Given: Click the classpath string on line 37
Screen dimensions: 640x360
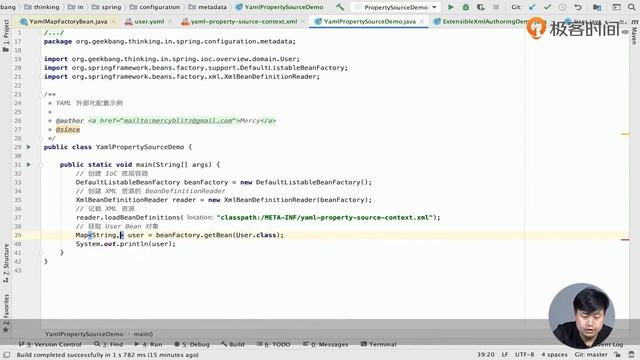Looking at the screenshot, I should click(324, 218).
